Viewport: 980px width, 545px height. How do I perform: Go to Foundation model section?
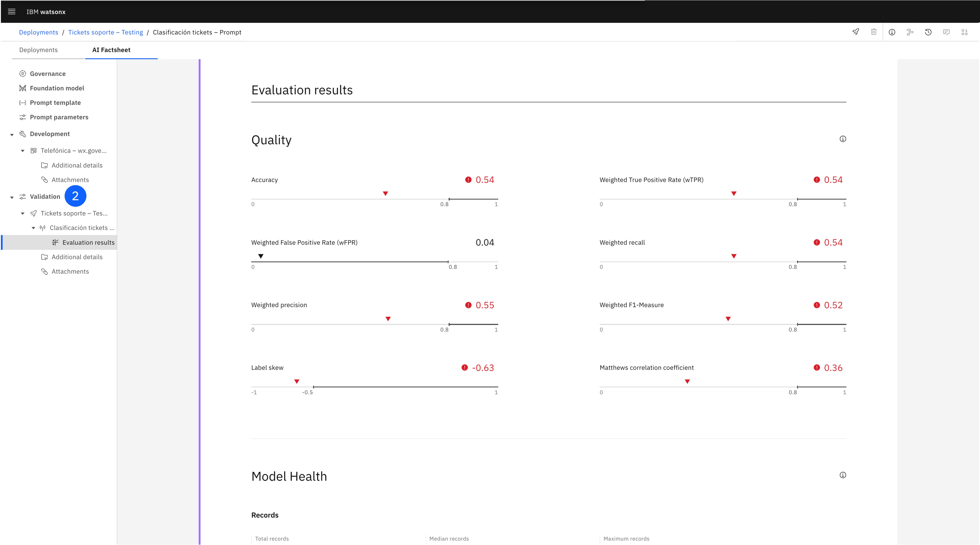coord(57,88)
